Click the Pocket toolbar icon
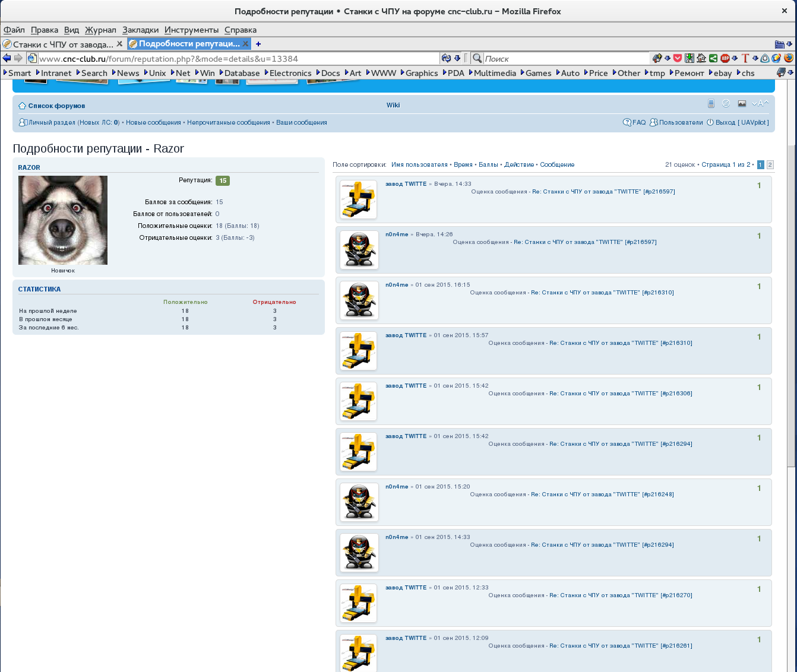This screenshot has height=672, width=797. (x=677, y=58)
